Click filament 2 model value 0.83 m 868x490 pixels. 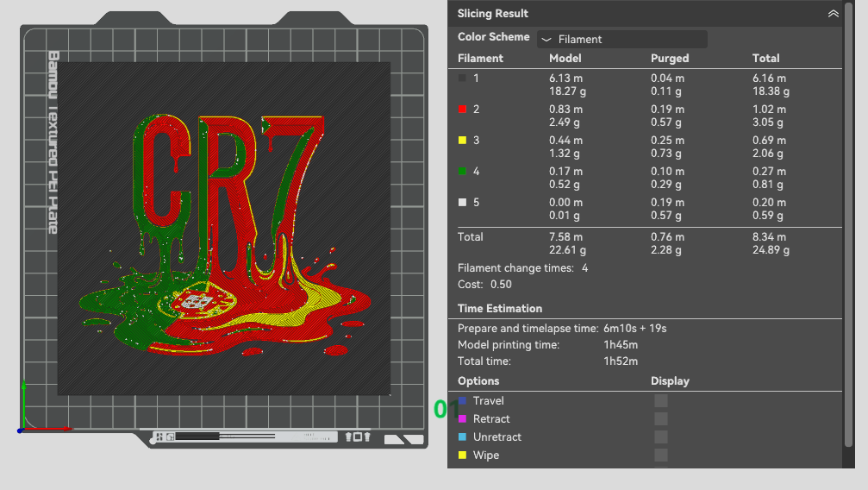pyautogui.click(x=565, y=110)
